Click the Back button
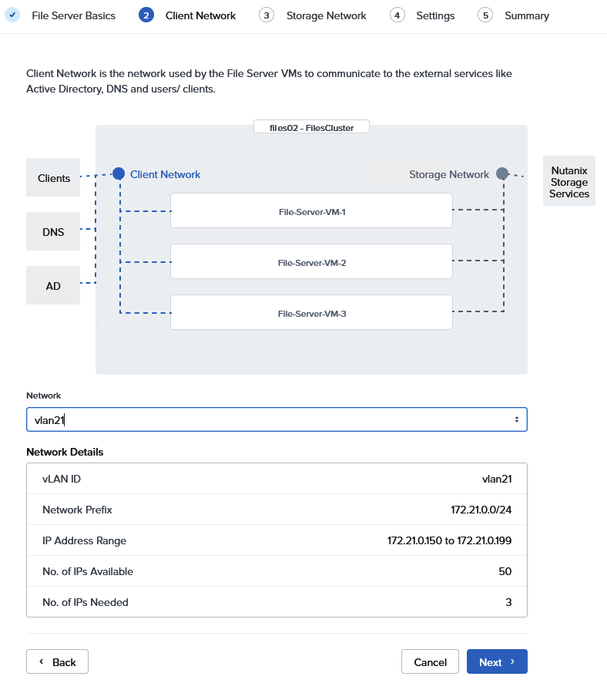Screen dimensions: 607x700 pos(57,661)
